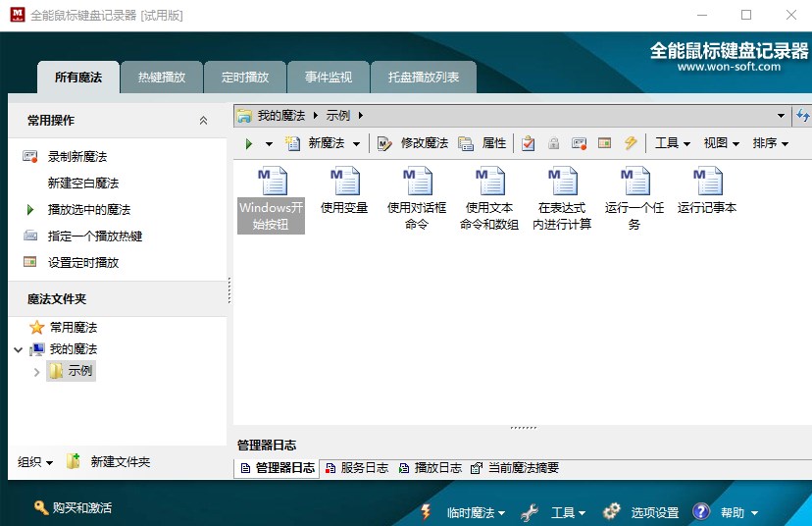Image resolution: width=812 pixels, height=526 pixels.
Task: Expand the 示例 folder tree node
Action: pyautogui.click(x=37, y=371)
